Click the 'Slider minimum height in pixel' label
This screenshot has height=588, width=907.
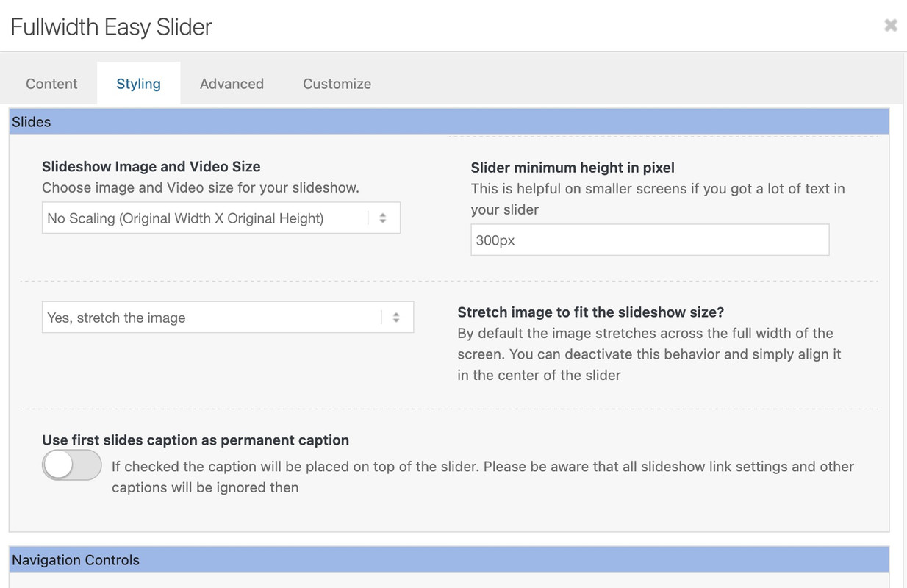pos(573,168)
